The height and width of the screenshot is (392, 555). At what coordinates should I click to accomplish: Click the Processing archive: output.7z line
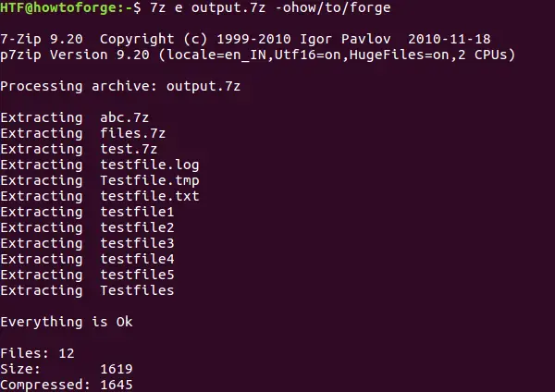pyautogui.click(x=120, y=86)
